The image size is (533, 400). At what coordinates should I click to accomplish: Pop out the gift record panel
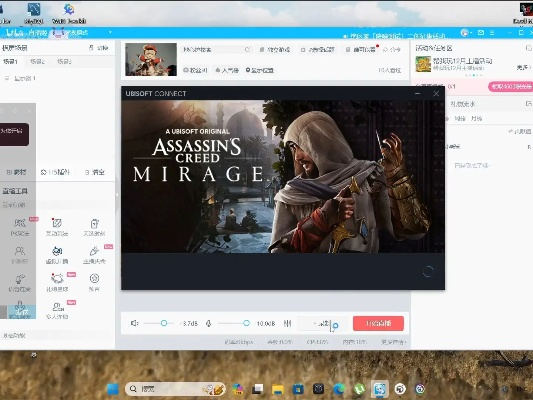coord(528,104)
